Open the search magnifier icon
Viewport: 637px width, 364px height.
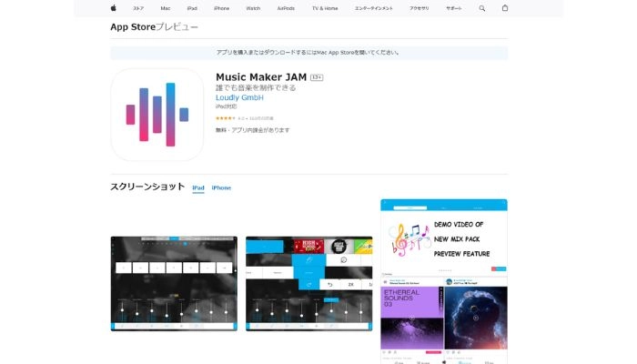point(481,8)
